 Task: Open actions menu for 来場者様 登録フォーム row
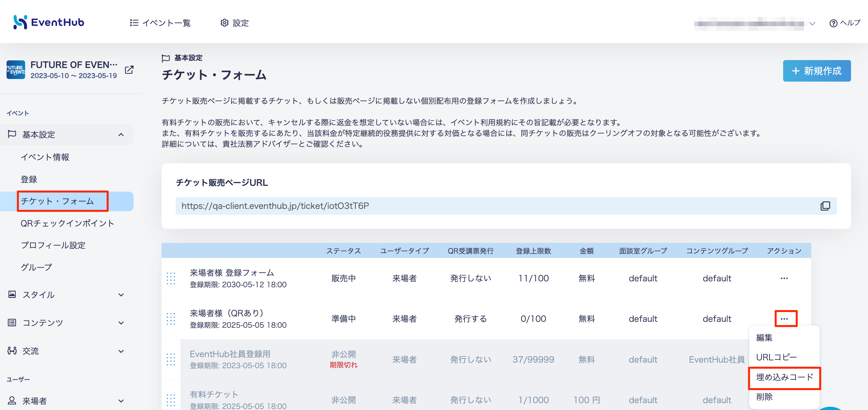coord(784,278)
